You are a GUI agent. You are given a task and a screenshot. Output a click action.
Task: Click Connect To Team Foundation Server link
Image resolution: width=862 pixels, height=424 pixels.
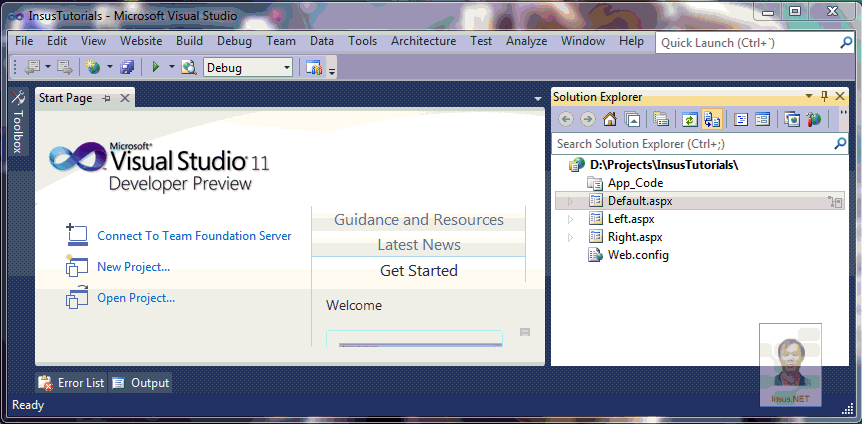[194, 236]
